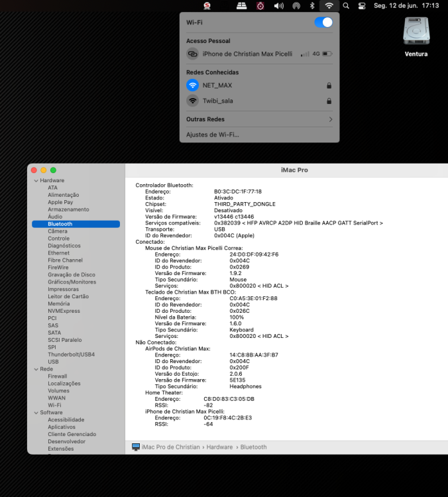Select Twibi_sala known network
The width and height of the screenshot is (448, 497).
259,101
